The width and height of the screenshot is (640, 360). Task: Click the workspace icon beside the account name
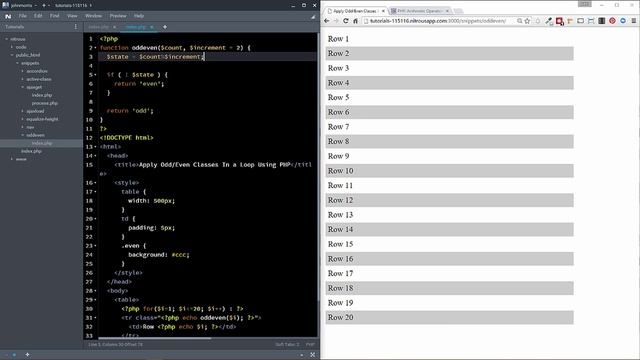click(5, 5)
